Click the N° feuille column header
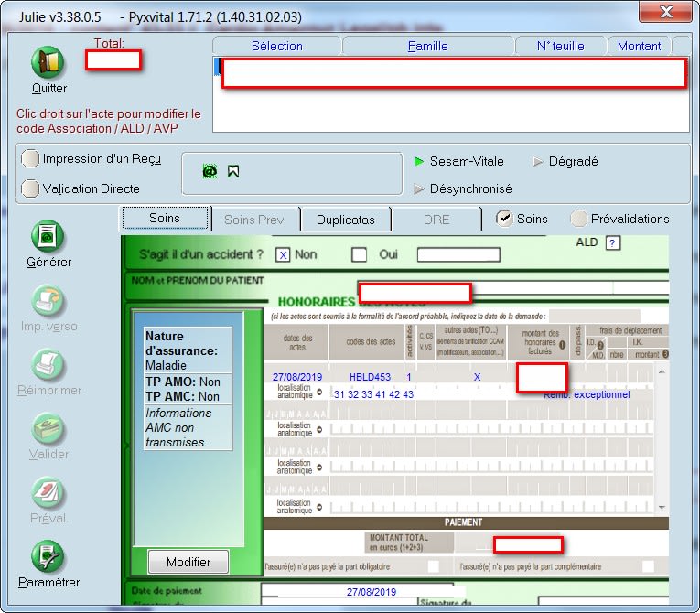The width and height of the screenshot is (700, 613). point(561,46)
